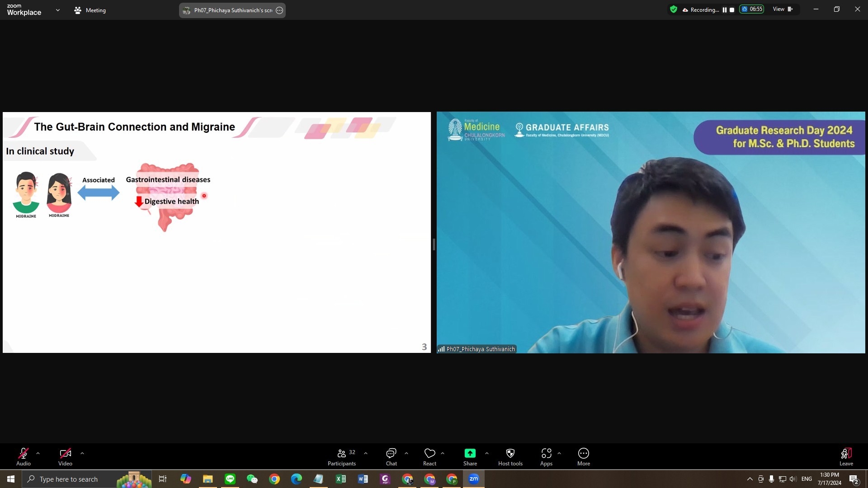Expand video options arrow
Image resolution: width=868 pixels, height=488 pixels.
click(x=82, y=453)
